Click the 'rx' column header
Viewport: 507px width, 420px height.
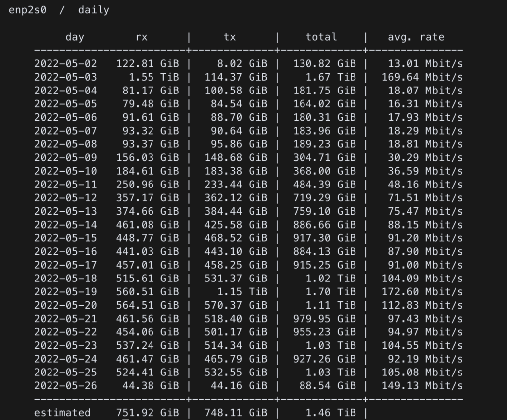coord(142,37)
